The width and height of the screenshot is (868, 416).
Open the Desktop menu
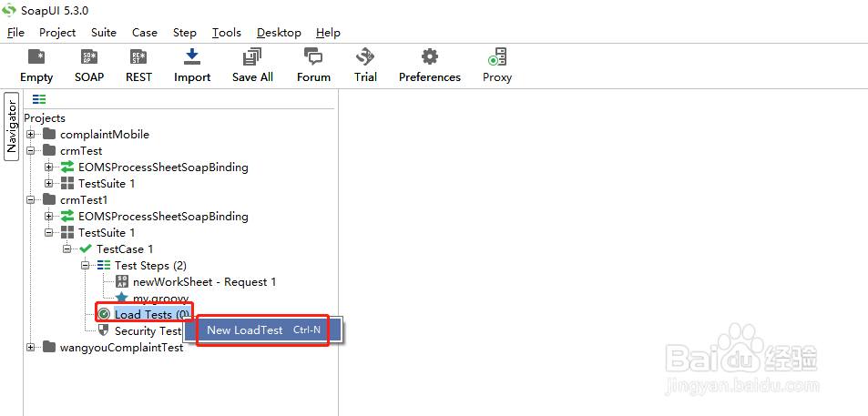point(279,33)
